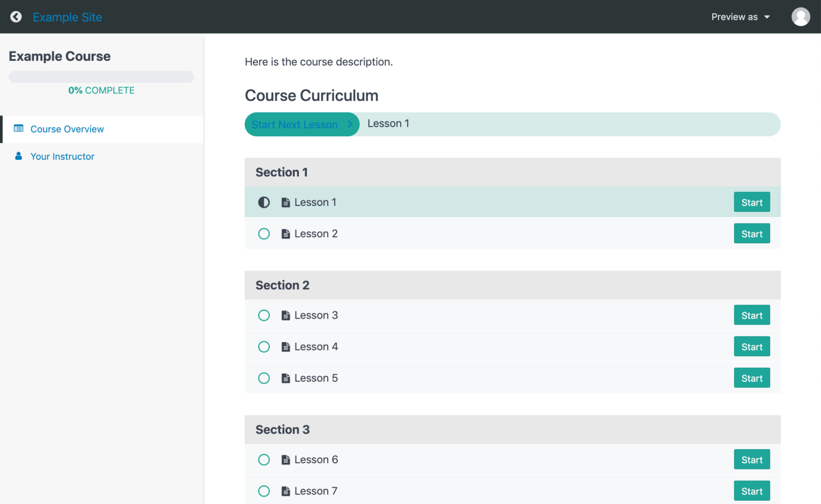Select the Course Overview list icon in the sidebar

click(x=19, y=128)
